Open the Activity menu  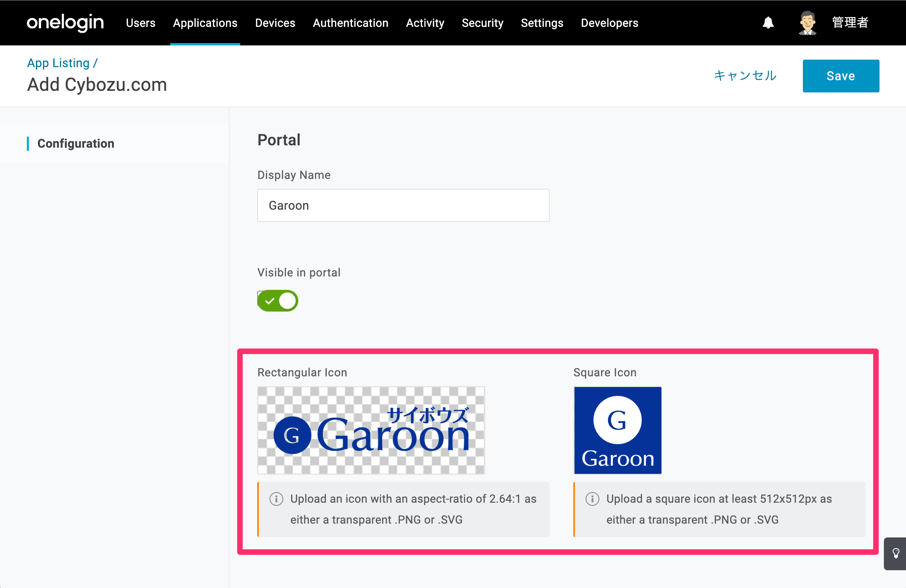click(425, 23)
